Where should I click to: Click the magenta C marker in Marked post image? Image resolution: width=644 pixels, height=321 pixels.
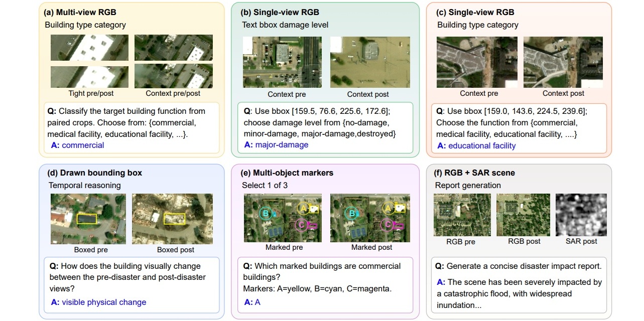[x=388, y=224]
